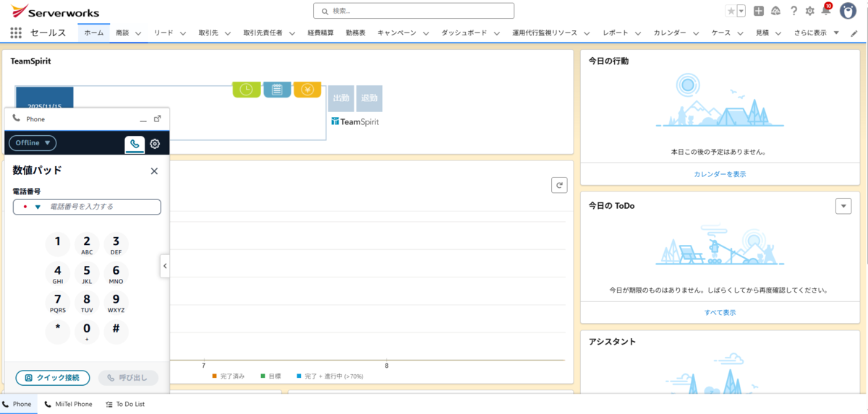Open To Do List in utility bar
This screenshot has width=868, height=414.
[x=124, y=404]
